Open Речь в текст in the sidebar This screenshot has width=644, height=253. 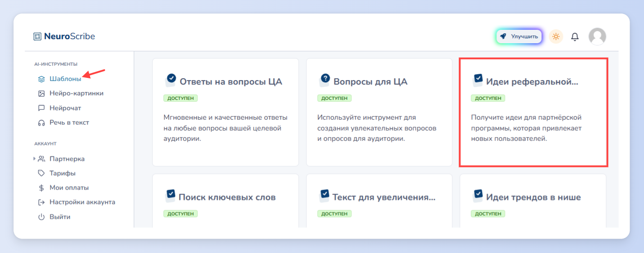(69, 122)
